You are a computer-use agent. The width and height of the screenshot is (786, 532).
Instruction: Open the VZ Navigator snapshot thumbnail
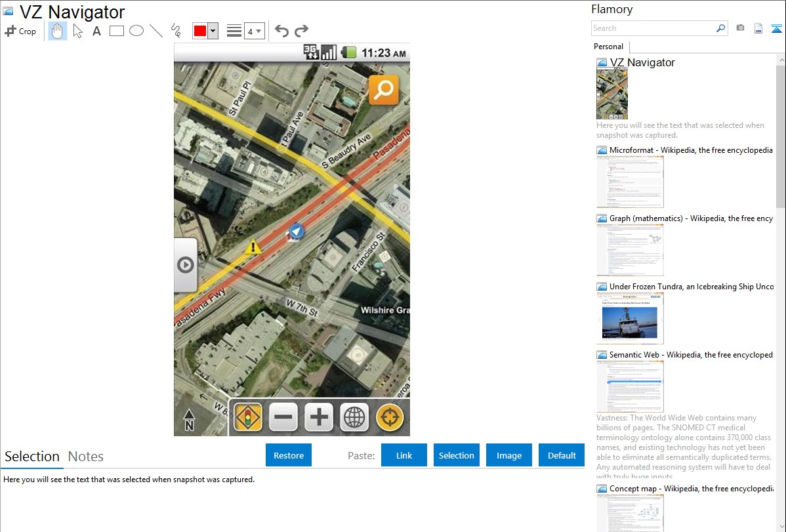pos(612,94)
